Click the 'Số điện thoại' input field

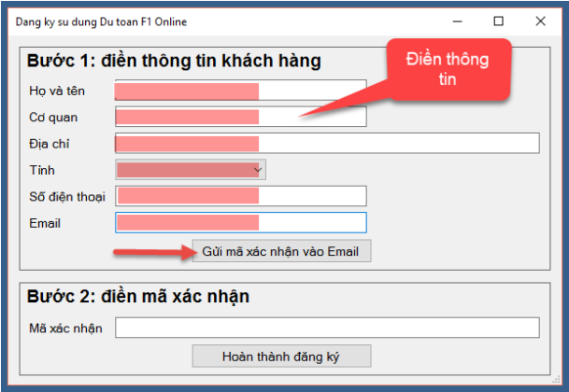239,196
